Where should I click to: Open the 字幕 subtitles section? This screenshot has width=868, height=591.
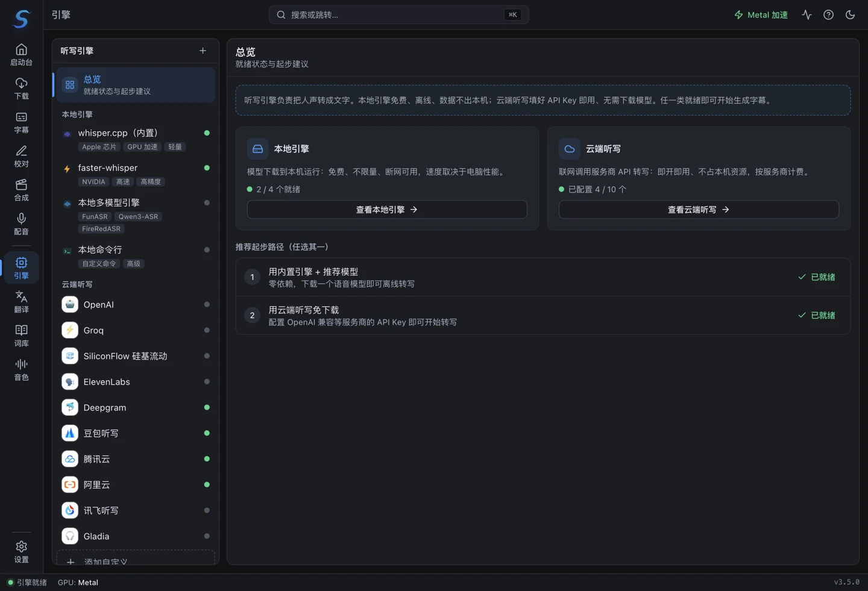click(21, 122)
